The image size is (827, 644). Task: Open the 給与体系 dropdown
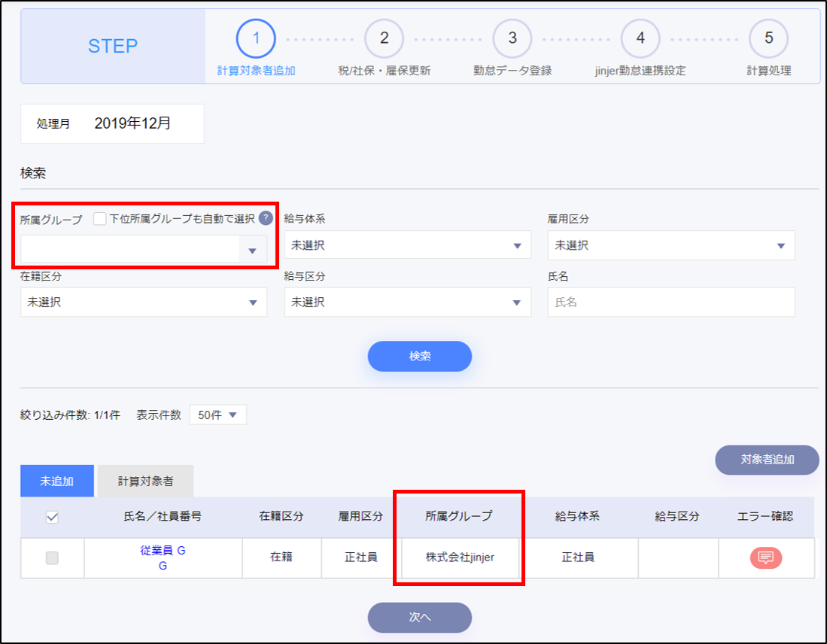[407, 245]
